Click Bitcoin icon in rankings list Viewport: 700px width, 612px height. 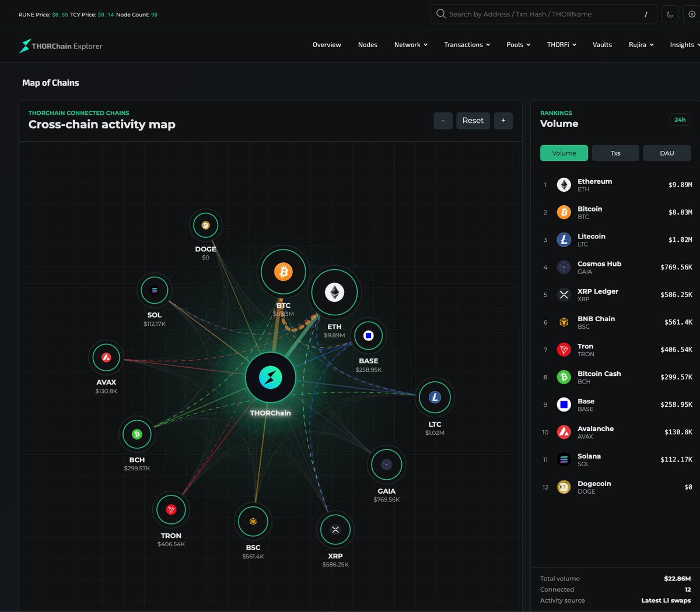[x=563, y=212]
